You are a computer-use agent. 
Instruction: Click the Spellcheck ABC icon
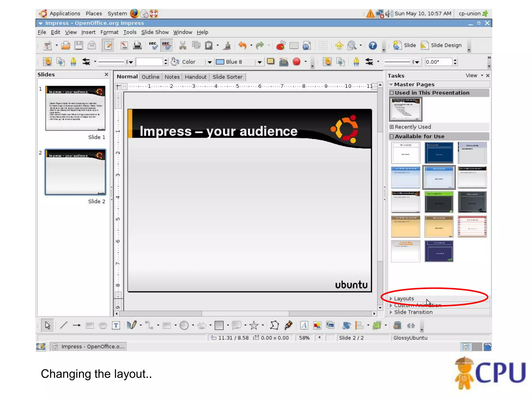pyautogui.click(x=153, y=45)
